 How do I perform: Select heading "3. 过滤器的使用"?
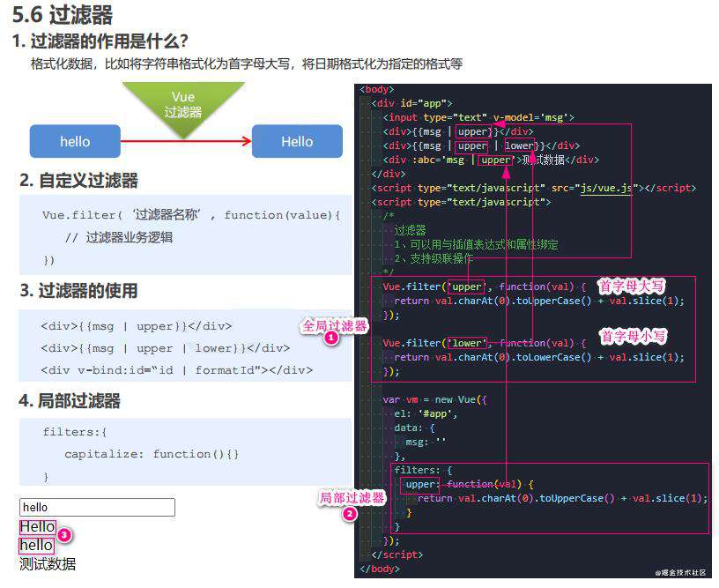[79, 290]
